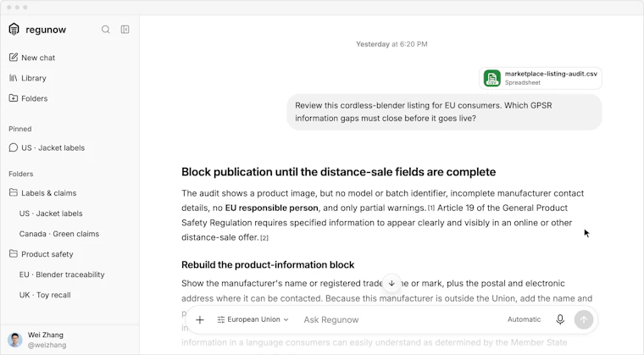The height and width of the screenshot is (355, 644).
Task: Collapse the sidebar panel icon
Action: (125, 29)
